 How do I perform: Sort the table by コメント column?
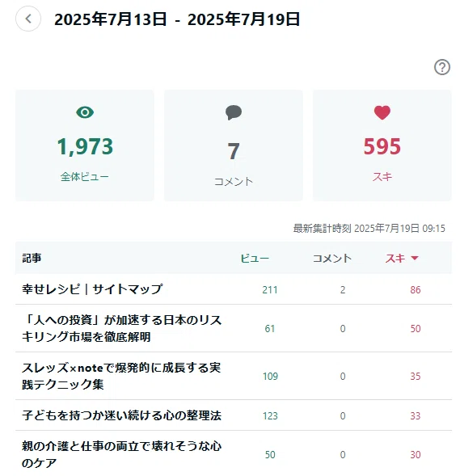[332, 259]
